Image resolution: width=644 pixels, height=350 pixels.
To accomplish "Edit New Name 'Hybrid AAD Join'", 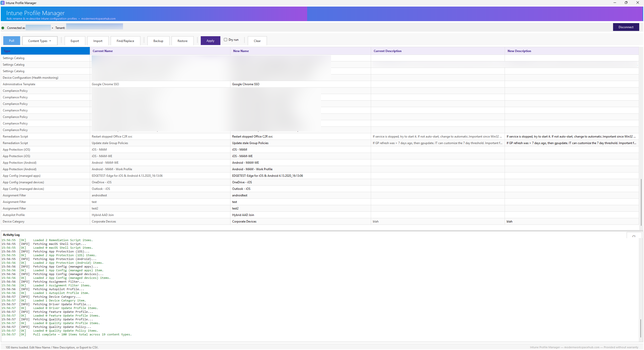I will click(301, 215).
